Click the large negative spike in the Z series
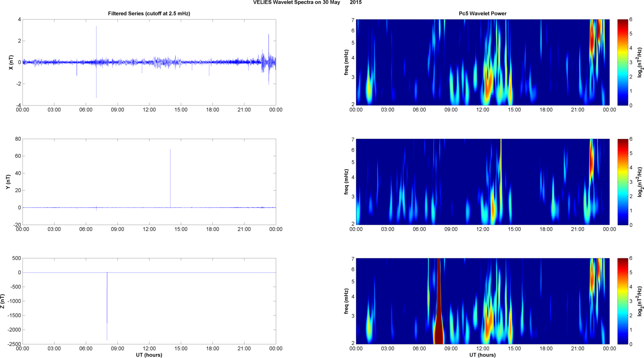Image resolution: width=644 pixels, height=358 pixels. pos(107,306)
